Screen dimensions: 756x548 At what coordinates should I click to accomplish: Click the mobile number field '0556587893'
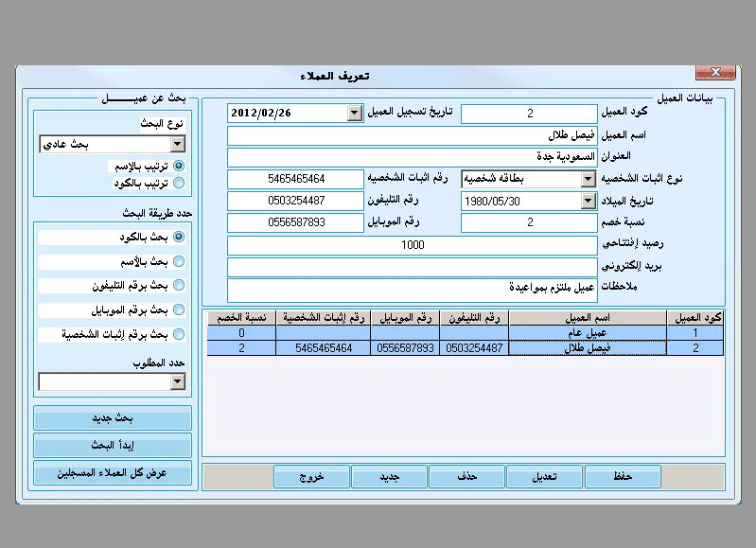click(295, 222)
